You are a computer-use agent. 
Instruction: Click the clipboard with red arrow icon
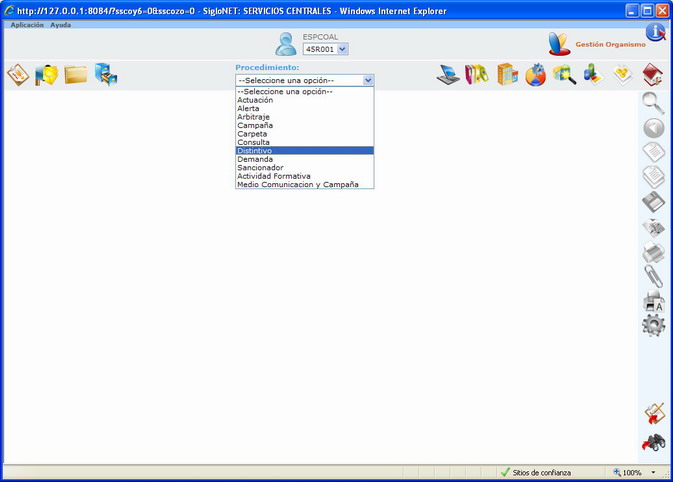[x=654, y=414]
